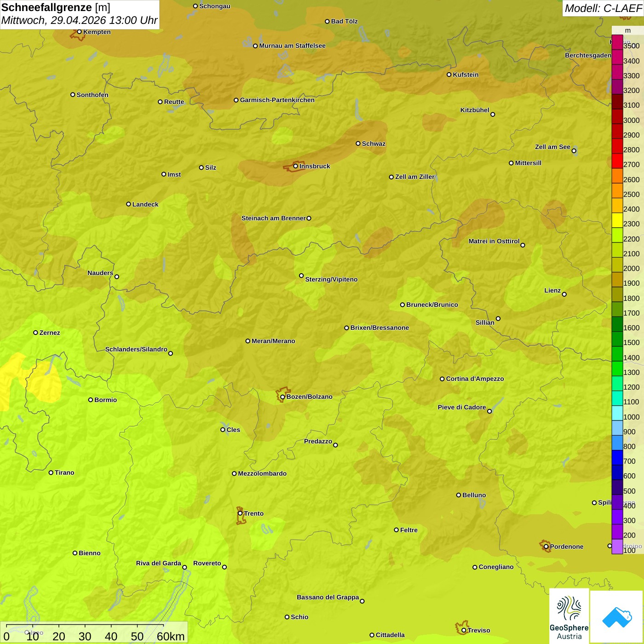Click the Schio label
The width and height of the screenshot is (644, 644).
click(x=299, y=617)
